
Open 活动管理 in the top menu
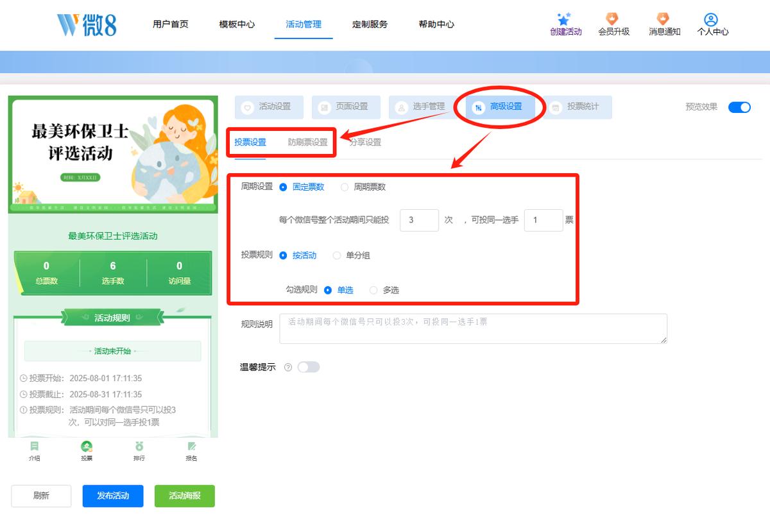304,24
